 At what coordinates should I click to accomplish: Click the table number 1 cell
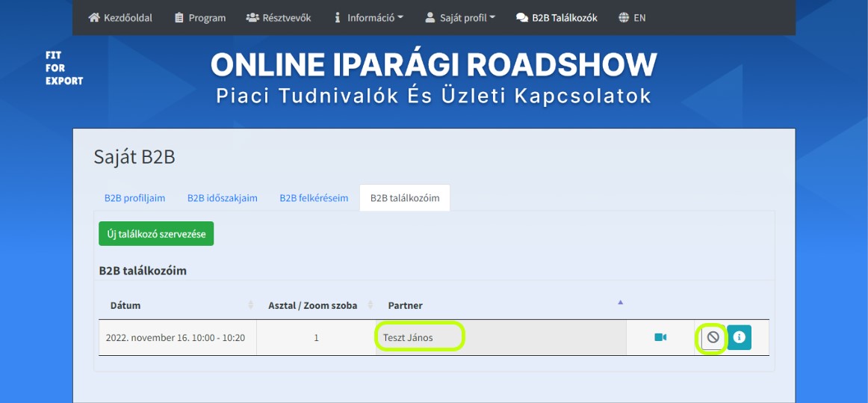(x=316, y=337)
